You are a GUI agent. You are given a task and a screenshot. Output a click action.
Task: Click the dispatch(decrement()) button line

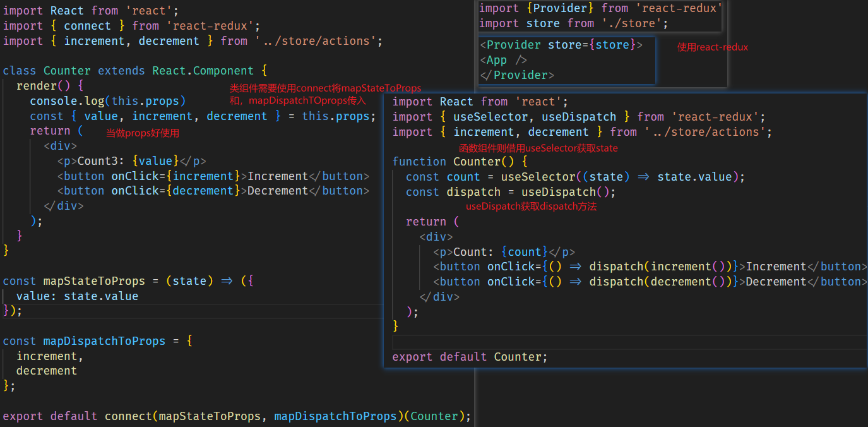pos(650,282)
